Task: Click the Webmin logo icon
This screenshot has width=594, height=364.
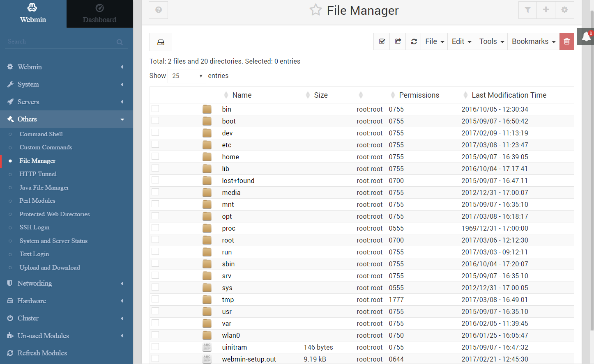Action: click(32, 7)
